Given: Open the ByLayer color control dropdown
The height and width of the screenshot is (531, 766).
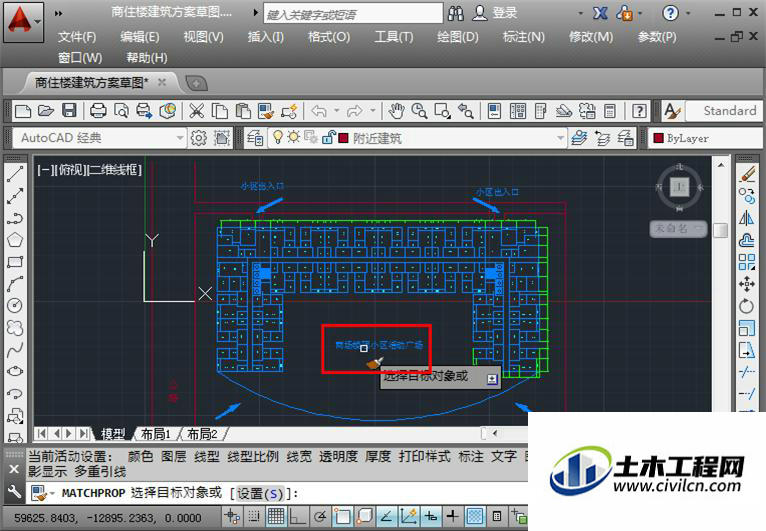Looking at the screenshot, I should (706, 138).
